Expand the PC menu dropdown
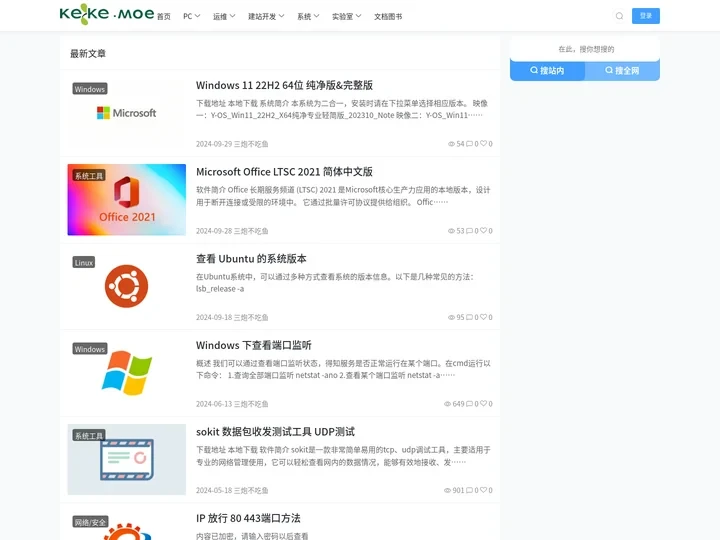Image resolution: width=720 pixels, height=540 pixels. (191, 17)
